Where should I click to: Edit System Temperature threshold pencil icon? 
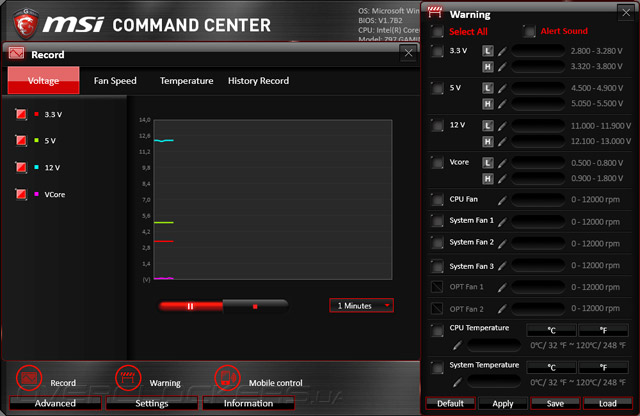(458, 382)
